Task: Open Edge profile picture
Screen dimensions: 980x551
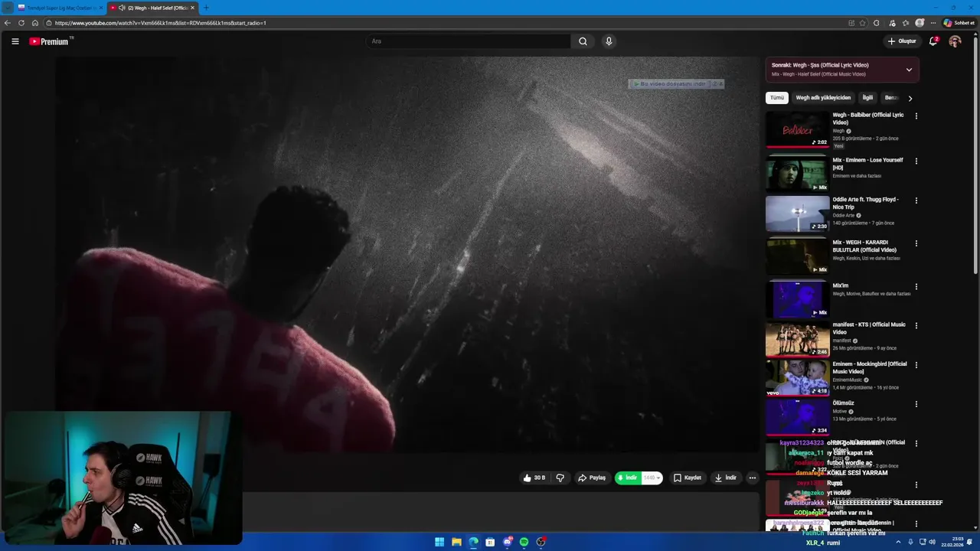Action: 920,23
